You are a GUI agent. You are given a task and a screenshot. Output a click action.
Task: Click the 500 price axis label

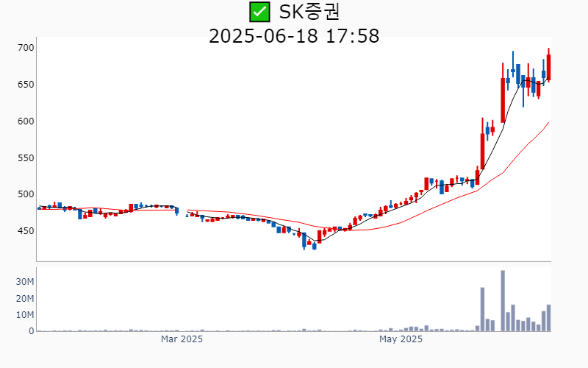pos(26,194)
